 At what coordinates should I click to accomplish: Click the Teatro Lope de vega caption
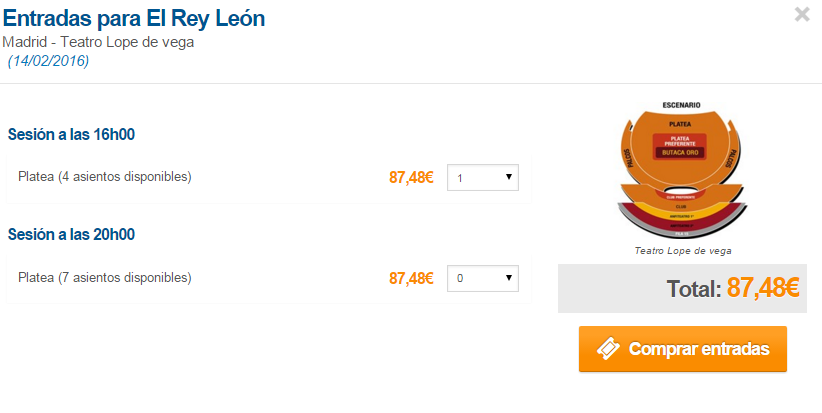(x=683, y=251)
